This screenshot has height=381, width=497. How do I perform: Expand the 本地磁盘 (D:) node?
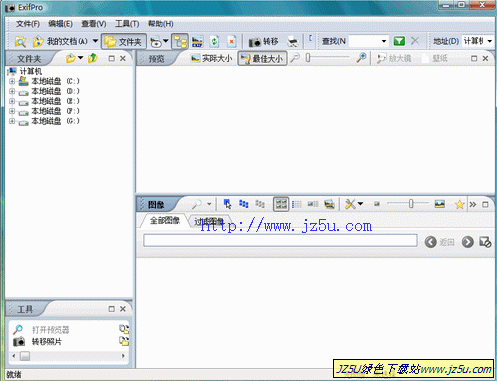pos(12,91)
